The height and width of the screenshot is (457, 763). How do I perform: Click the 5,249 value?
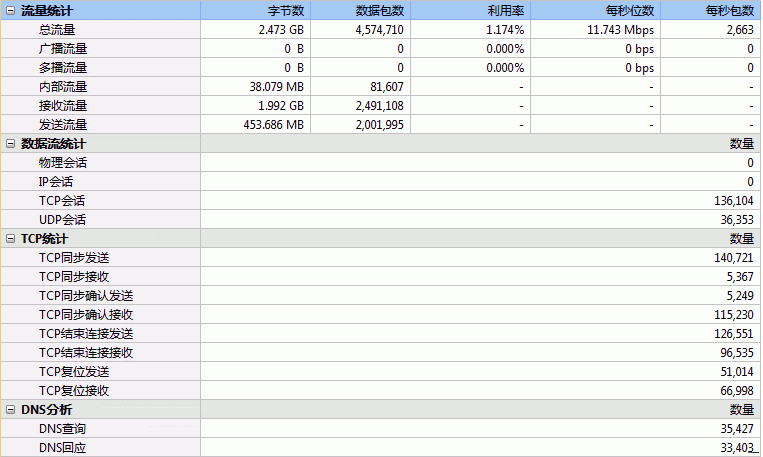coord(740,295)
